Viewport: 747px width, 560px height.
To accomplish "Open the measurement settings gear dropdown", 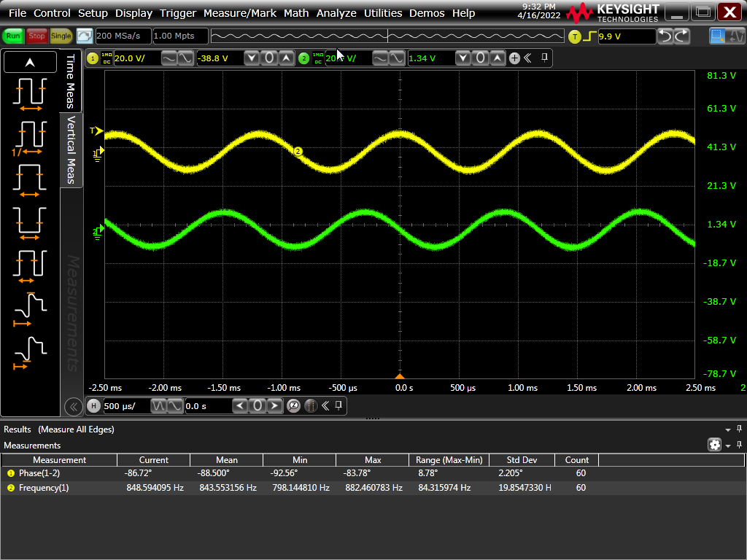I will point(715,445).
